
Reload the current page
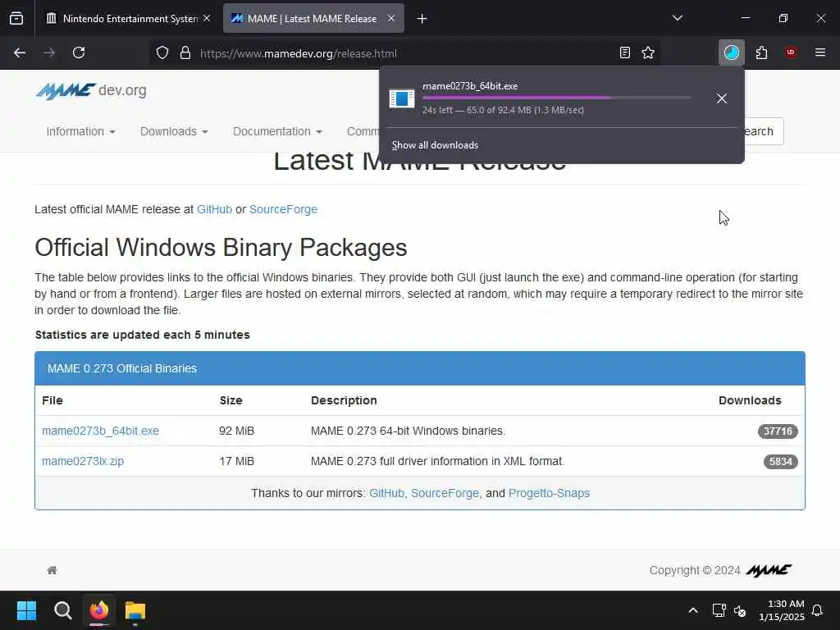click(x=79, y=52)
